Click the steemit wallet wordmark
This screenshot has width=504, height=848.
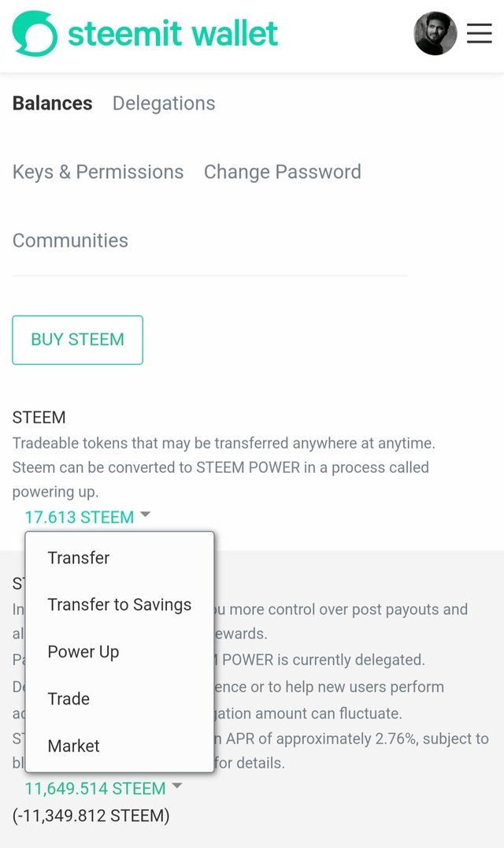coord(173,34)
